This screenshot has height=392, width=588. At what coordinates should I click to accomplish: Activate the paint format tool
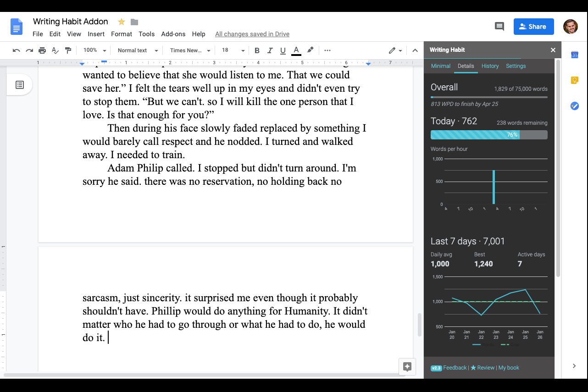[68, 50]
